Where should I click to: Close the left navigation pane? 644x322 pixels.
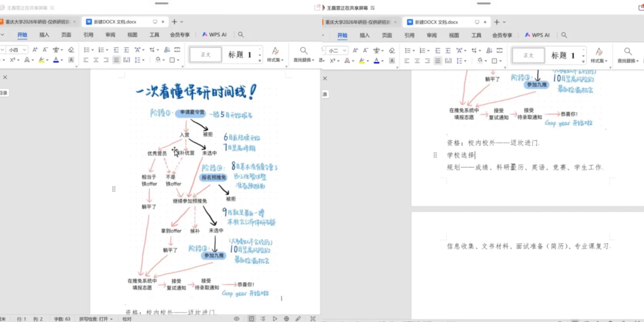[x=5, y=77]
